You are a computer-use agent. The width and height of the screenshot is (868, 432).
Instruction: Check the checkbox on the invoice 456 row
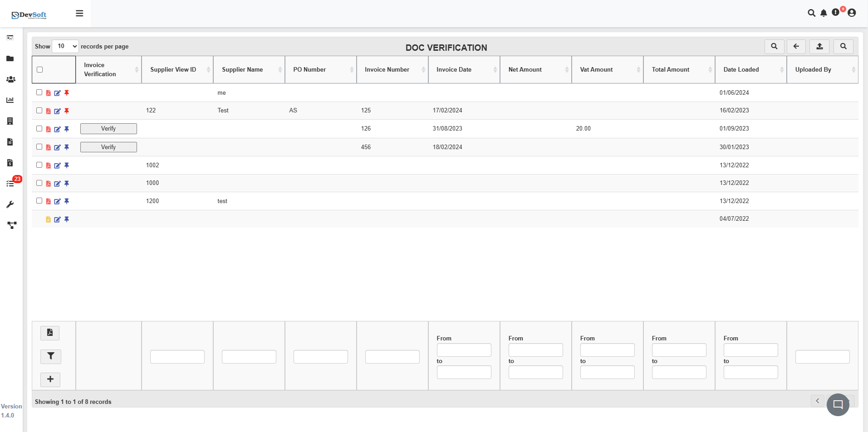click(39, 147)
